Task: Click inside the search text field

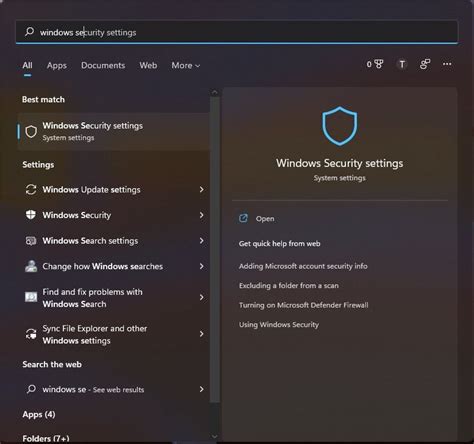Action: point(237,32)
